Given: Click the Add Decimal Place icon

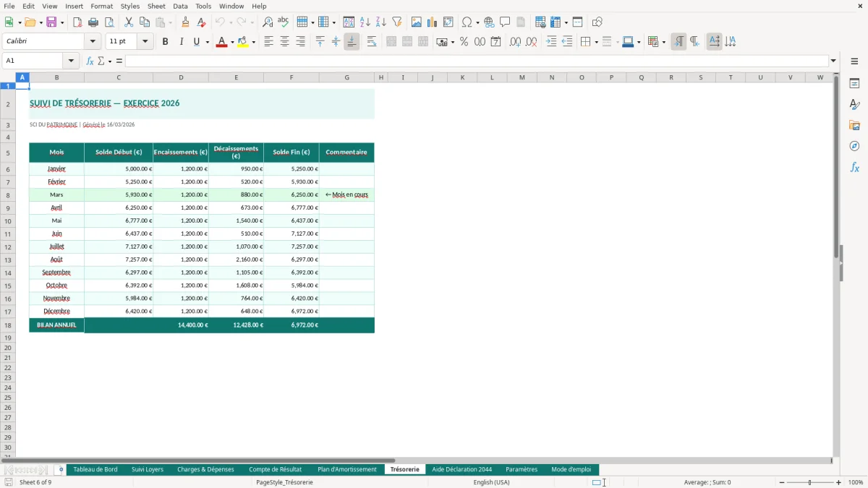Looking at the screenshot, I should [x=515, y=42].
